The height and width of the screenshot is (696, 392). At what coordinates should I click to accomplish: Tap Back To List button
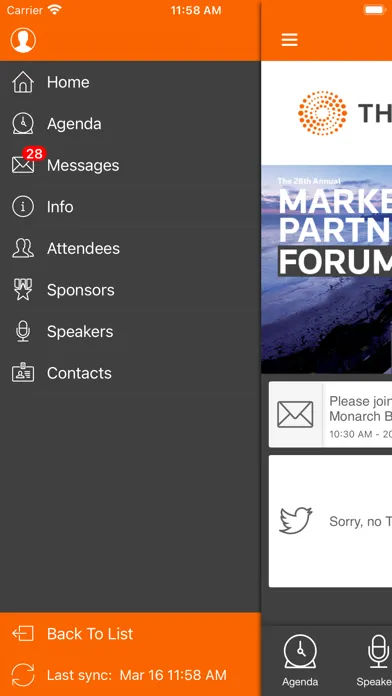130,634
